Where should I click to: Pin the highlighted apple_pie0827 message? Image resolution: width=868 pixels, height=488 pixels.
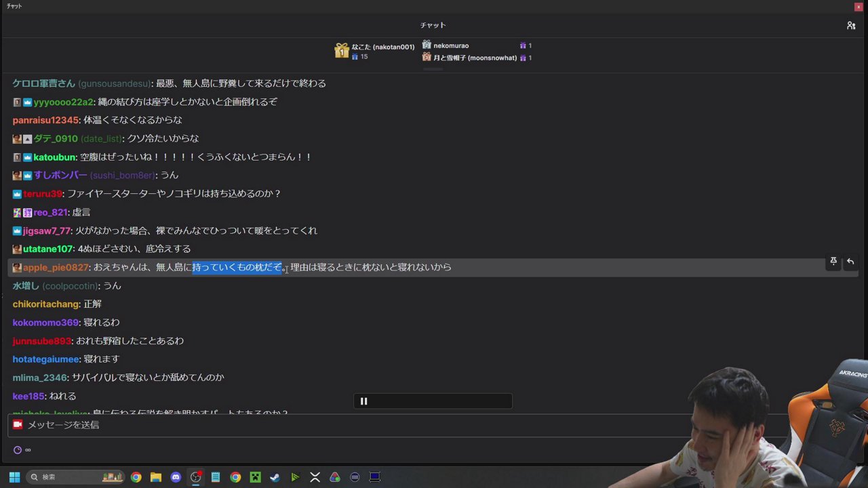pyautogui.click(x=833, y=262)
